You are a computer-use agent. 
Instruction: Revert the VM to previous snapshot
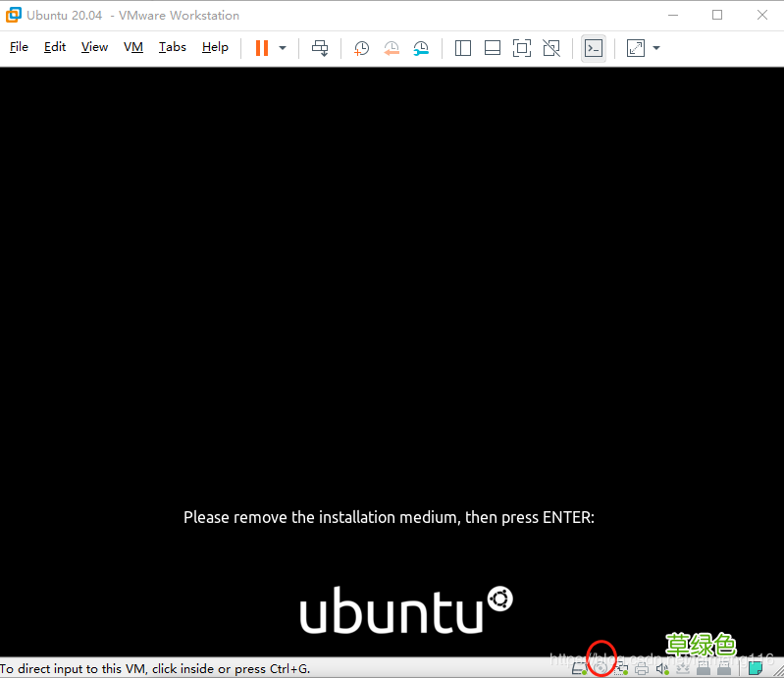(x=392, y=48)
